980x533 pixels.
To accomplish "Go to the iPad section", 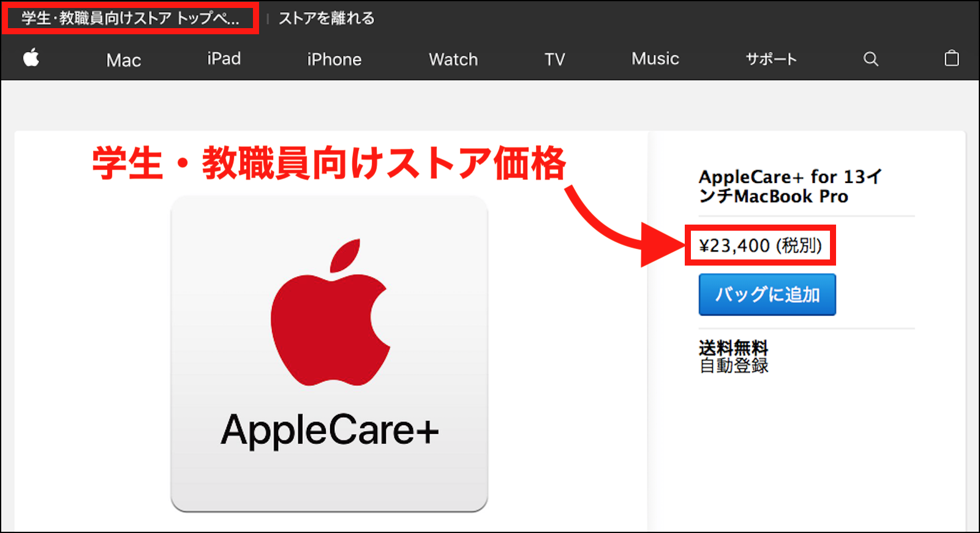I will pyautogui.click(x=224, y=59).
